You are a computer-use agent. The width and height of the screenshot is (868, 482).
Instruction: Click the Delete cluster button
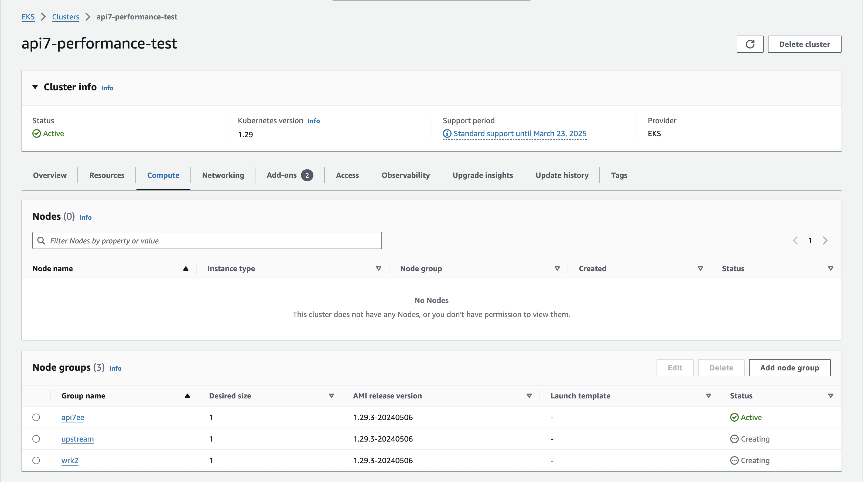click(805, 43)
